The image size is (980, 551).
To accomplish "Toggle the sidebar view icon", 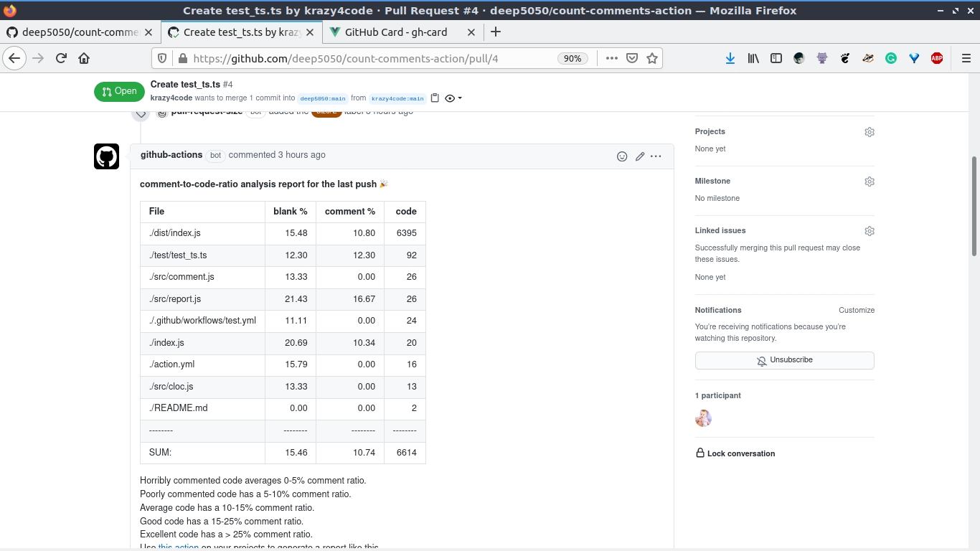I will point(776,59).
